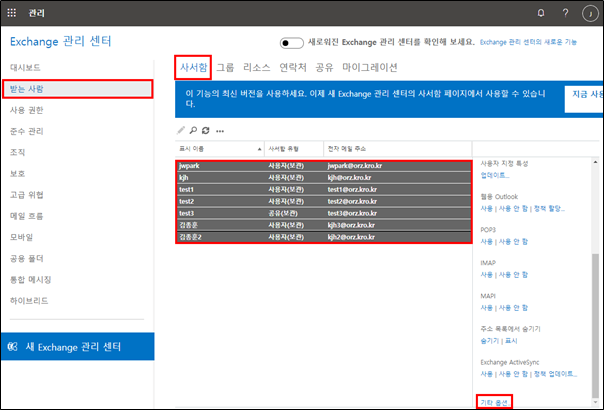Click the details pane scroll up arrow

point(596,162)
